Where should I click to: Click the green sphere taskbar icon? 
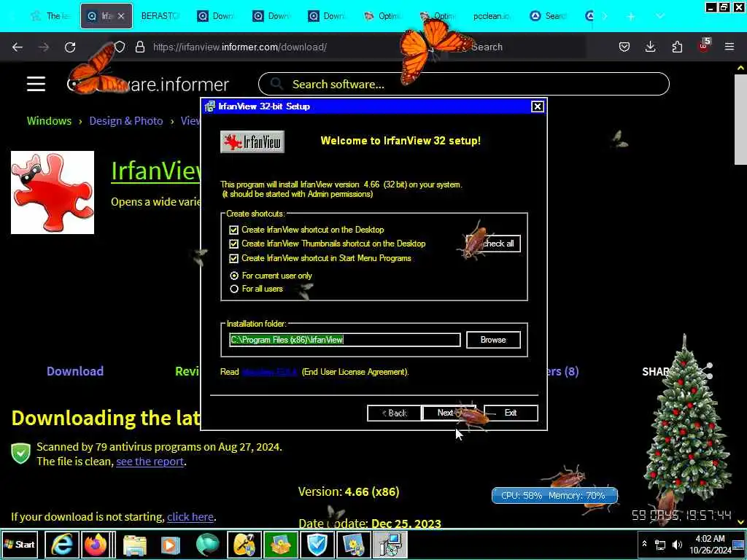click(x=207, y=545)
